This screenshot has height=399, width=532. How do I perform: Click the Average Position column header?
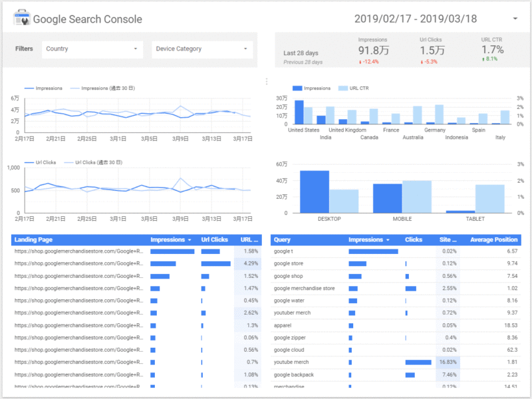(x=493, y=240)
